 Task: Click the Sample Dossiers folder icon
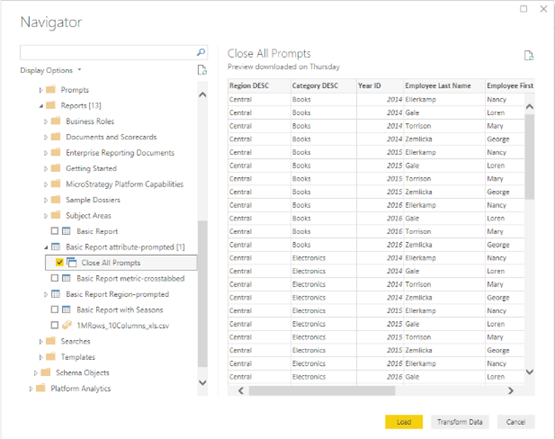tap(56, 200)
